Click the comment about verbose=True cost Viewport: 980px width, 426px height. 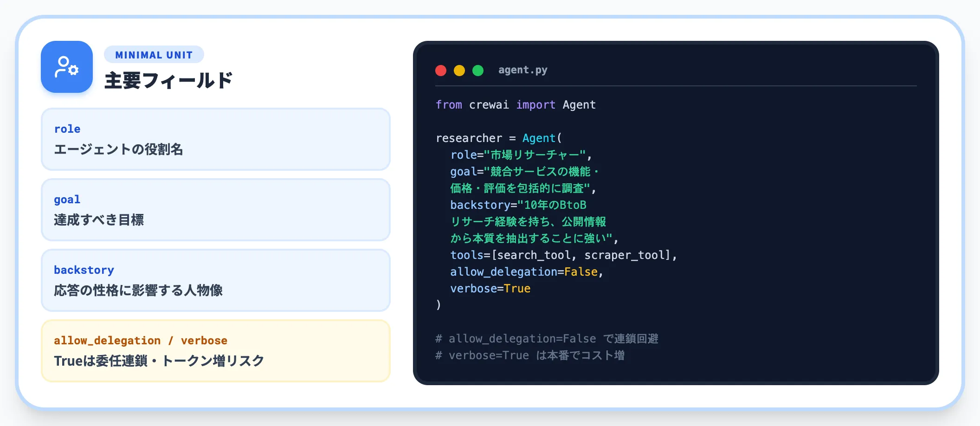tap(530, 355)
